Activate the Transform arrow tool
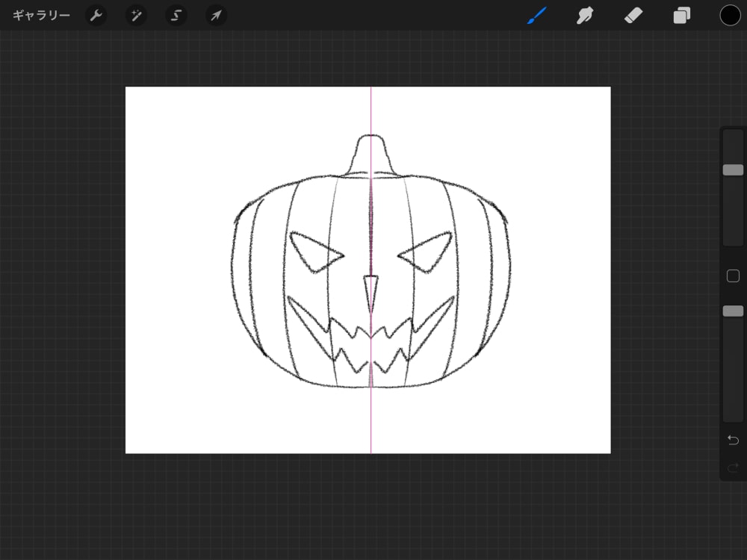747x560 pixels. (x=215, y=15)
